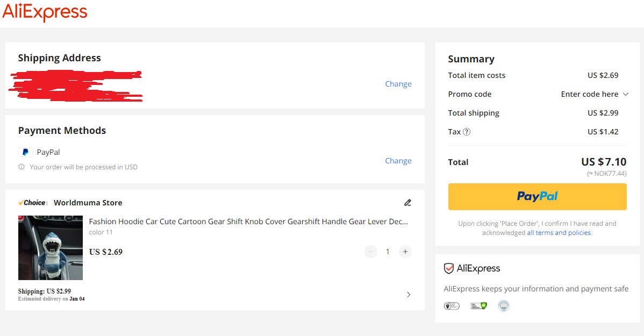Click the Shipping: US $2.99 text
Image resolution: width=644 pixels, height=336 pixels.
(45, 291)
